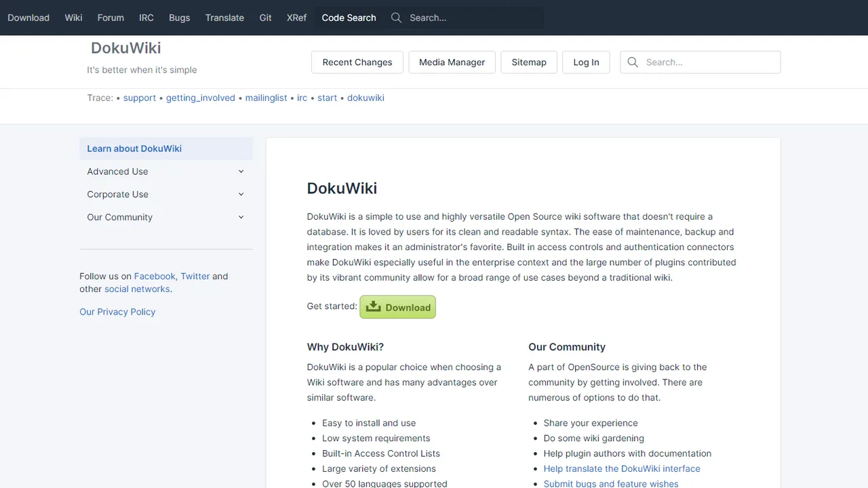Follow the start trace link
The width and height of the screenshot is (868, 488).
click(x=327, y=98)
